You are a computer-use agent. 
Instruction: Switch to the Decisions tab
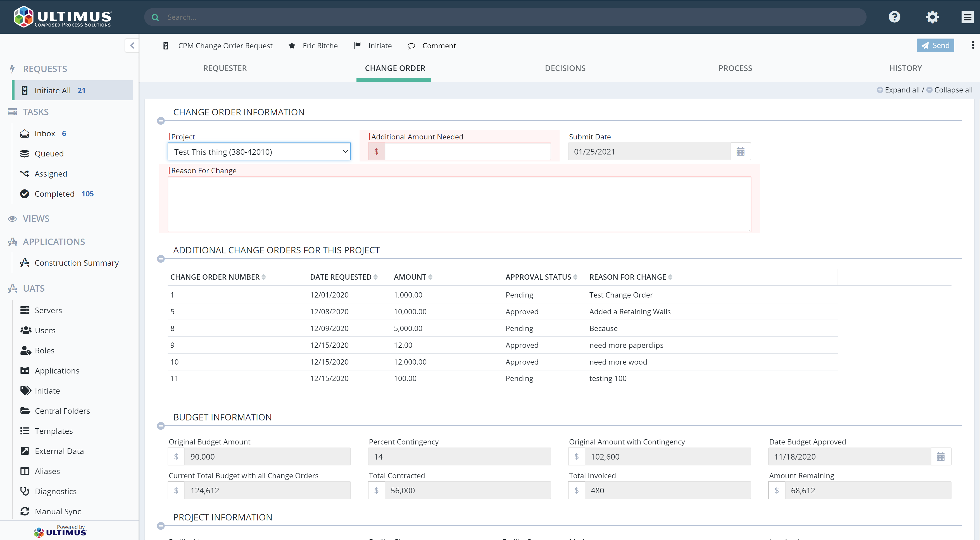[565, 68]
